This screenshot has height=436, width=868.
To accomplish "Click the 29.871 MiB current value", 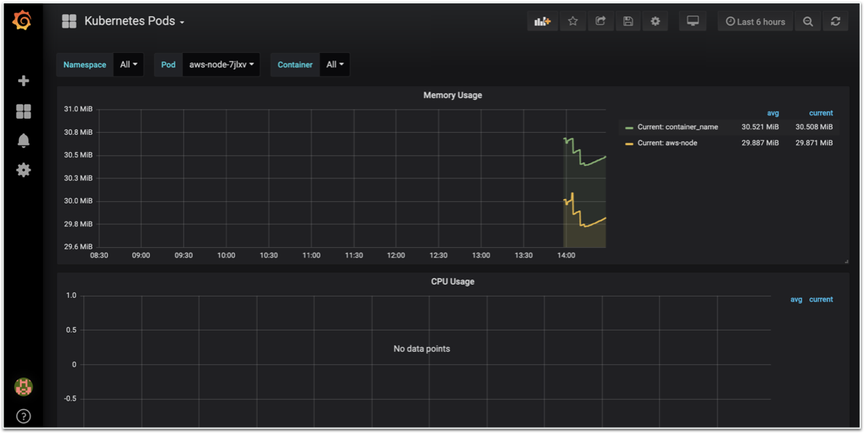I will click(x=814, y=143).
